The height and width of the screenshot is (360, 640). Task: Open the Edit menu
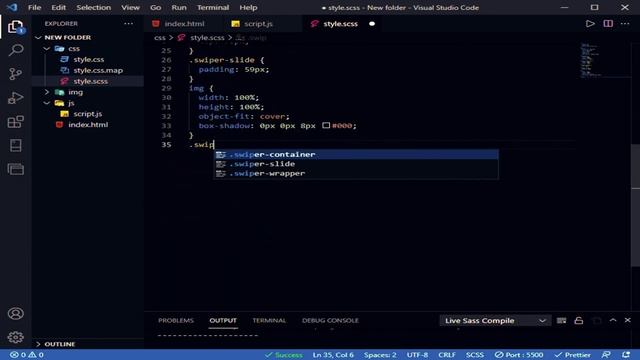(x=58, y=7)
